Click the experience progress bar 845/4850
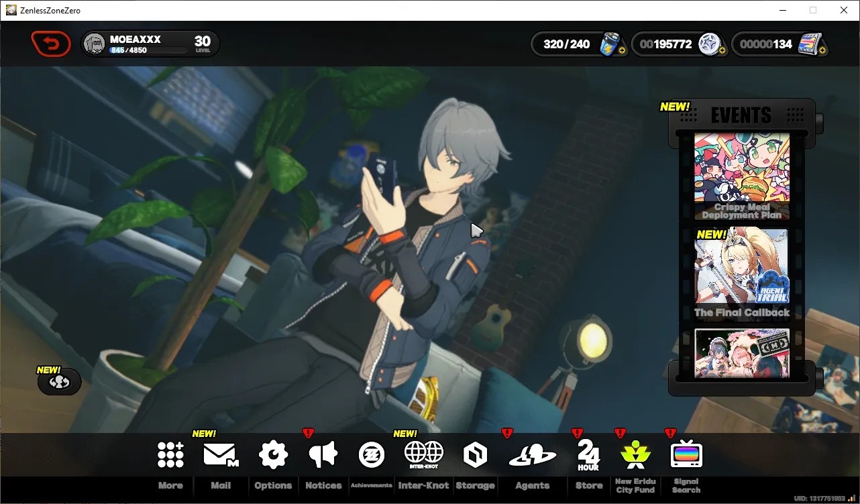The width and height of the screenshot is (860, 504). pos(148,50)
